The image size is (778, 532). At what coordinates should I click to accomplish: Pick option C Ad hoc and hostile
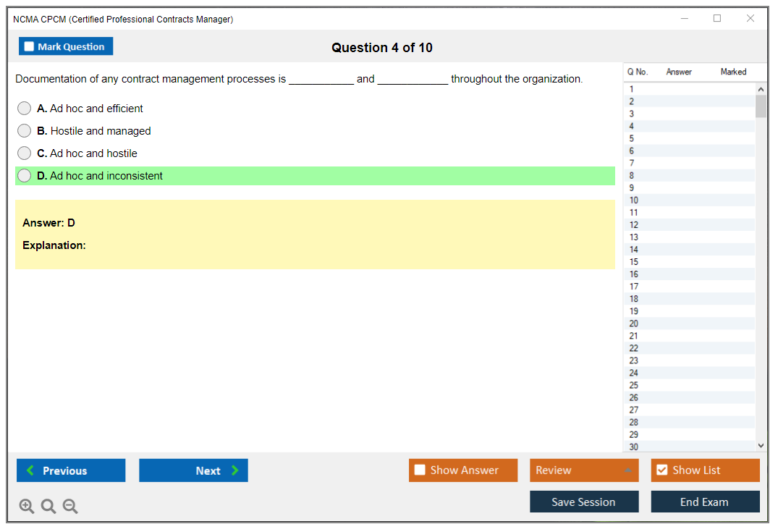click(25, 153)
